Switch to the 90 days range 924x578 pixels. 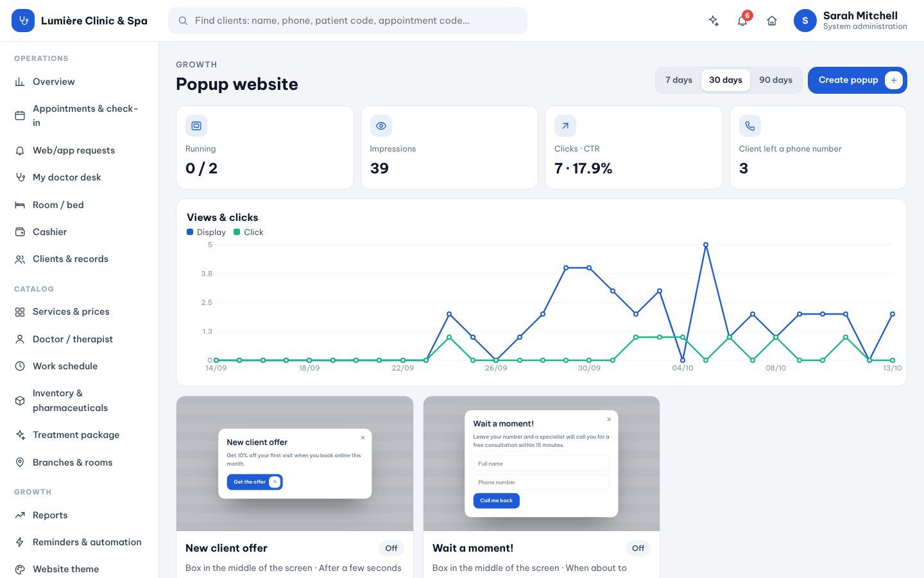point(776,80)
